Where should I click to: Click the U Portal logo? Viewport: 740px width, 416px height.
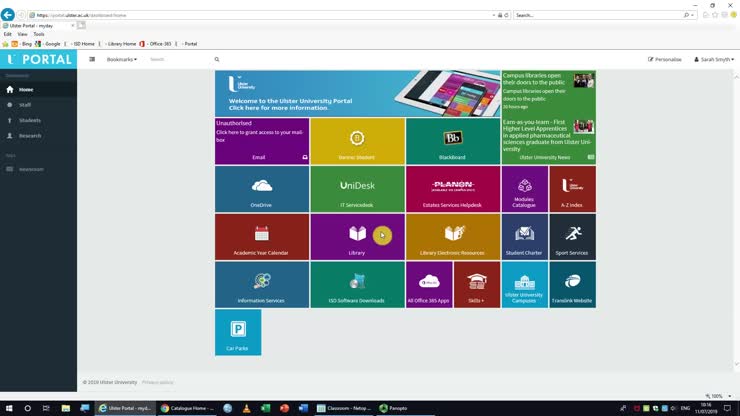point(38,59)
